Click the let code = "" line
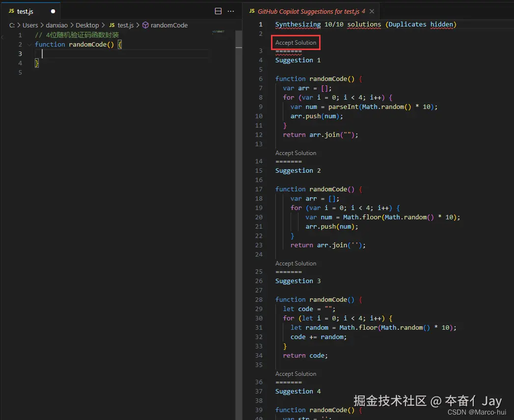Viewport: 514px width, 420px height. 309,309
